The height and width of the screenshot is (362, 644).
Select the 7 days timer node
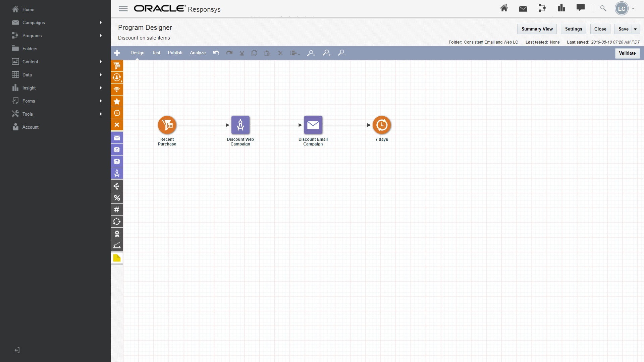click(382, 125)
